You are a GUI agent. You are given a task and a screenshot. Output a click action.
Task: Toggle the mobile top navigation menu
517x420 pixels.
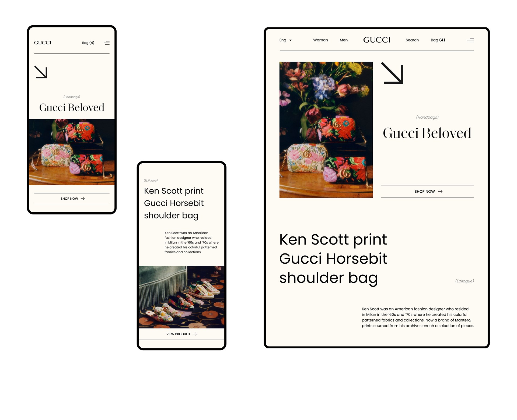pos(107,43)
